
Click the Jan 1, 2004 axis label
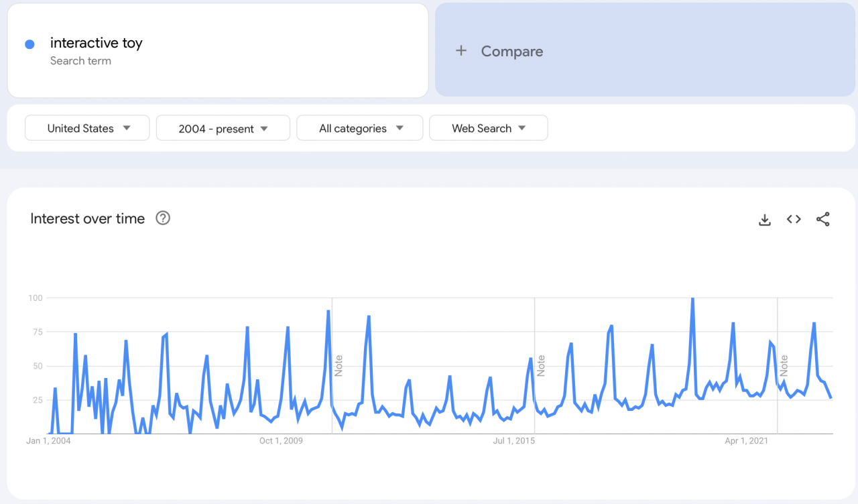point(48,440)
